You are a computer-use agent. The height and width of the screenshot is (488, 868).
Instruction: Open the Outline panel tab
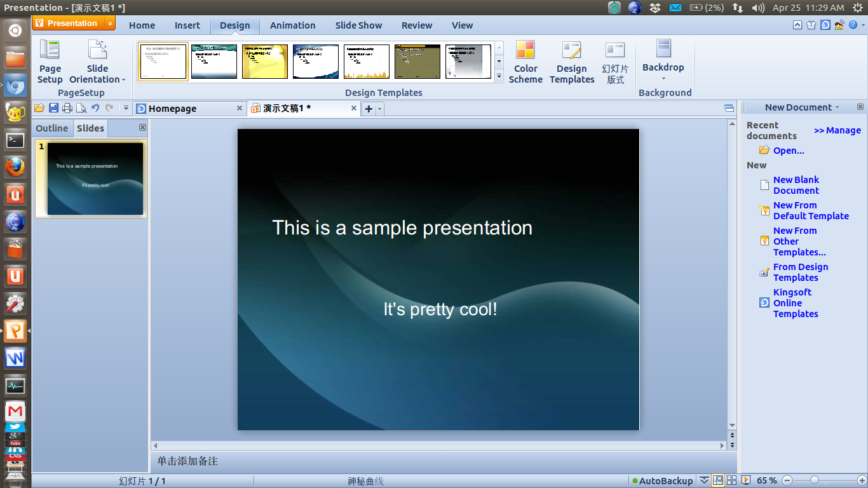pos(51,128)
